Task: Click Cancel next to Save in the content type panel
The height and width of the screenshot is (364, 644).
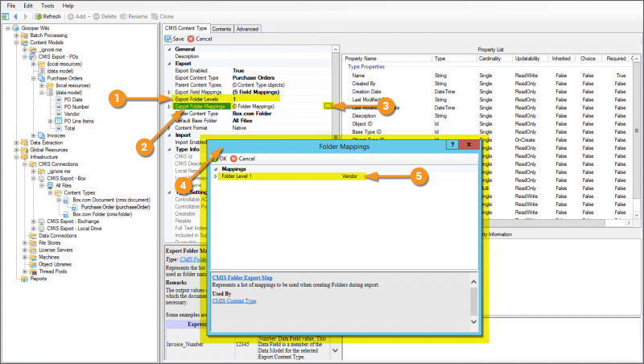Action: (x=200, y=39)
